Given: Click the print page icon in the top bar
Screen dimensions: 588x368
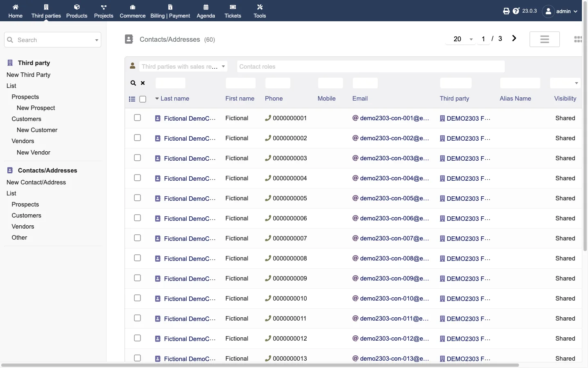Looking at the screenshot, I should point(506,11).
